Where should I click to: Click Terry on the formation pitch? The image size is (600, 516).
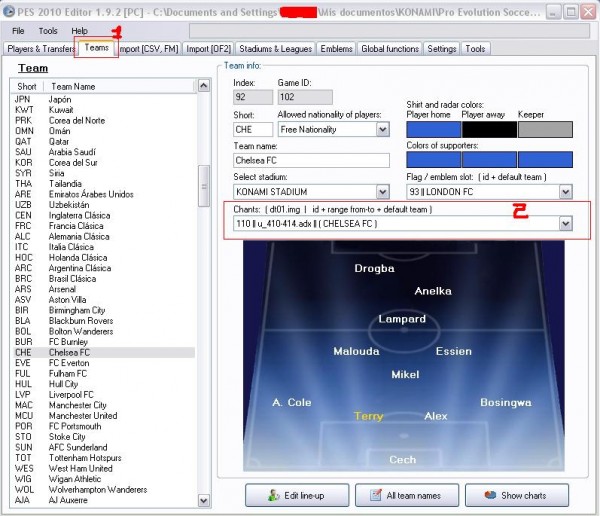(368, 416)
